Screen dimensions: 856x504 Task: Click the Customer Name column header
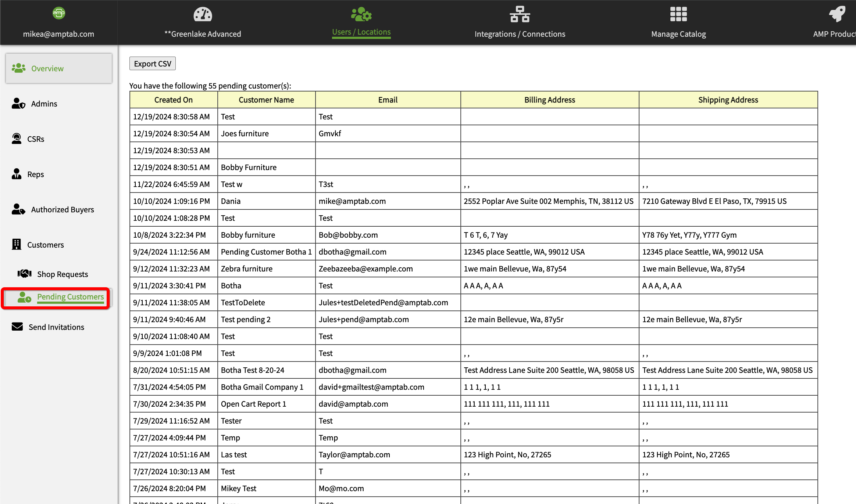pos(266,100)
